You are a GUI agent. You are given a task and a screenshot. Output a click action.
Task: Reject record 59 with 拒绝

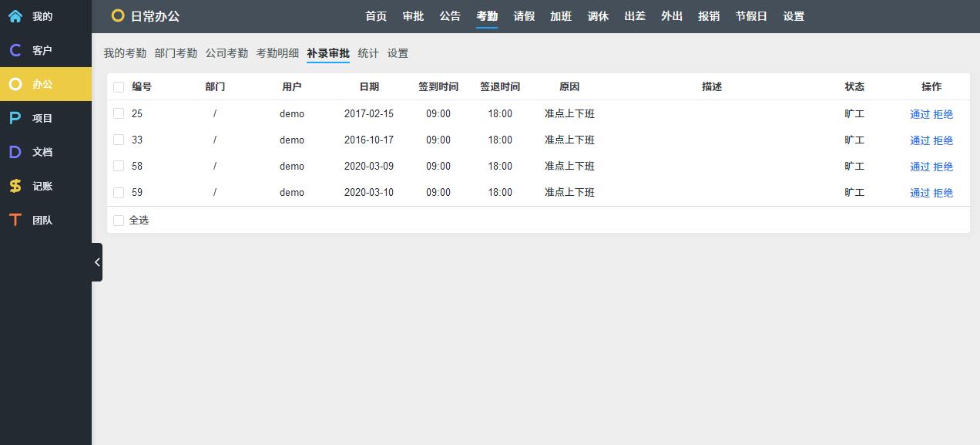[943, 193]
